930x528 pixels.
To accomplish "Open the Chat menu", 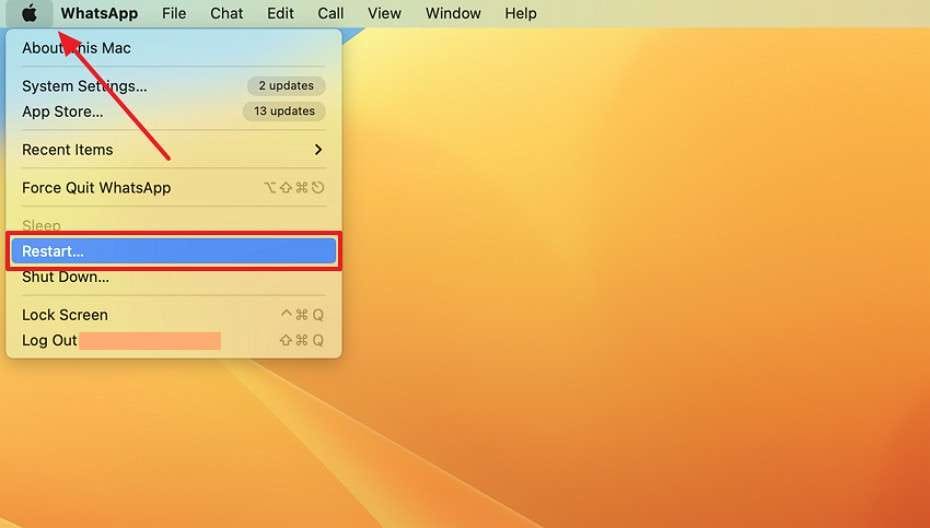I will pos(227,13).
